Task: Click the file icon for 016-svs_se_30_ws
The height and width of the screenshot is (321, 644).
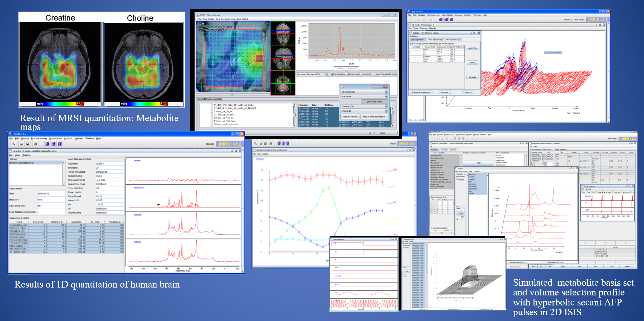Action: click(x=212, y=111)
